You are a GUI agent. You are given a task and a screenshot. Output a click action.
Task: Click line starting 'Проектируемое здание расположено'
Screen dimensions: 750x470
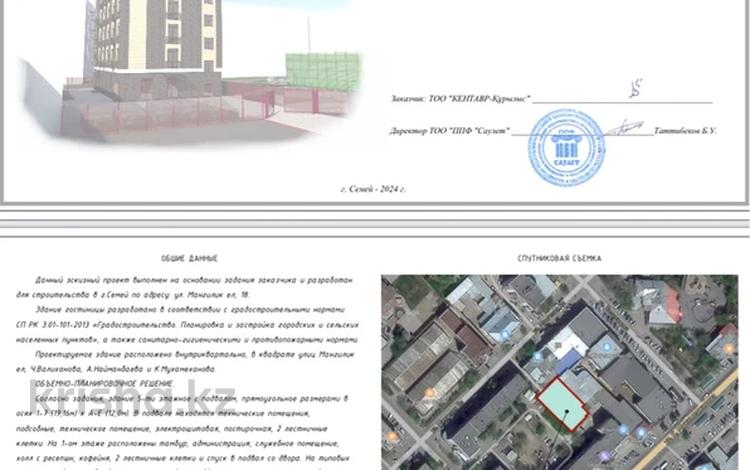[x=195, y=355]
